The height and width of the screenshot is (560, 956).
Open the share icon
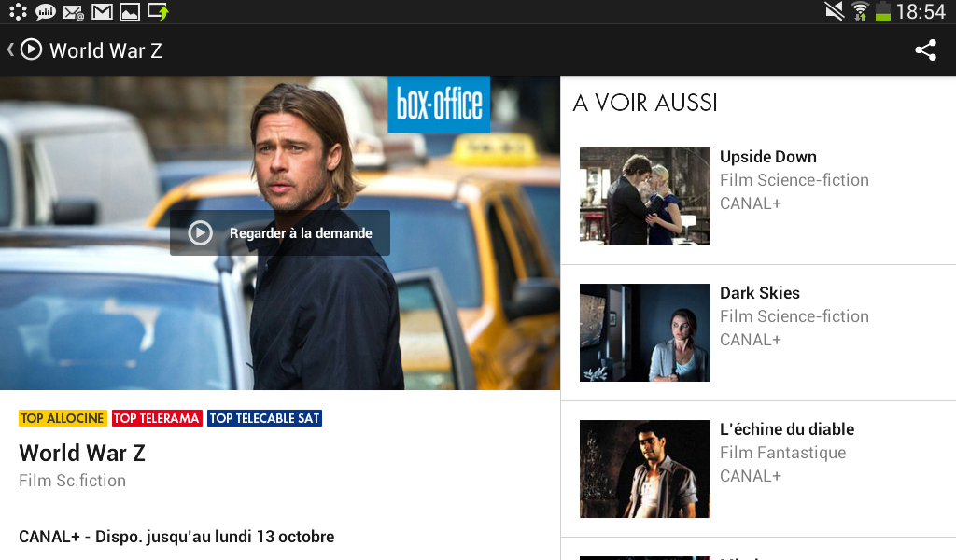(x=925, y=50)
